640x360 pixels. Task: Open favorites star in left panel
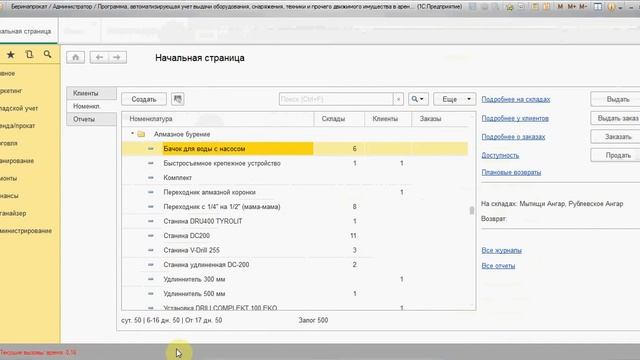(11, 54)
